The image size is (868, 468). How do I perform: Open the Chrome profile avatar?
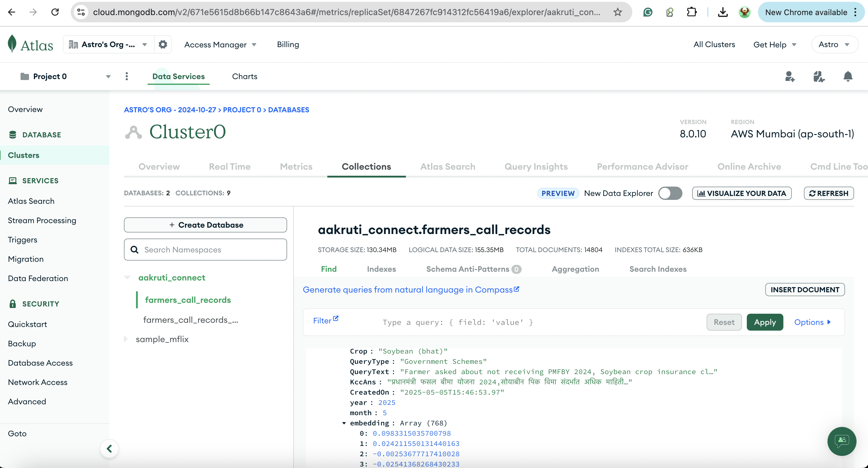[x=744, y=12]
